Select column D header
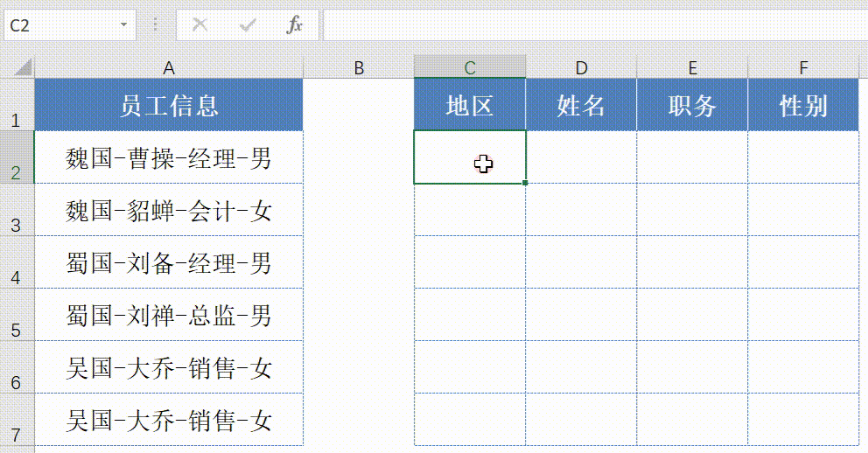The height and width of the screenshot is (453, 868). pos(581,67)
